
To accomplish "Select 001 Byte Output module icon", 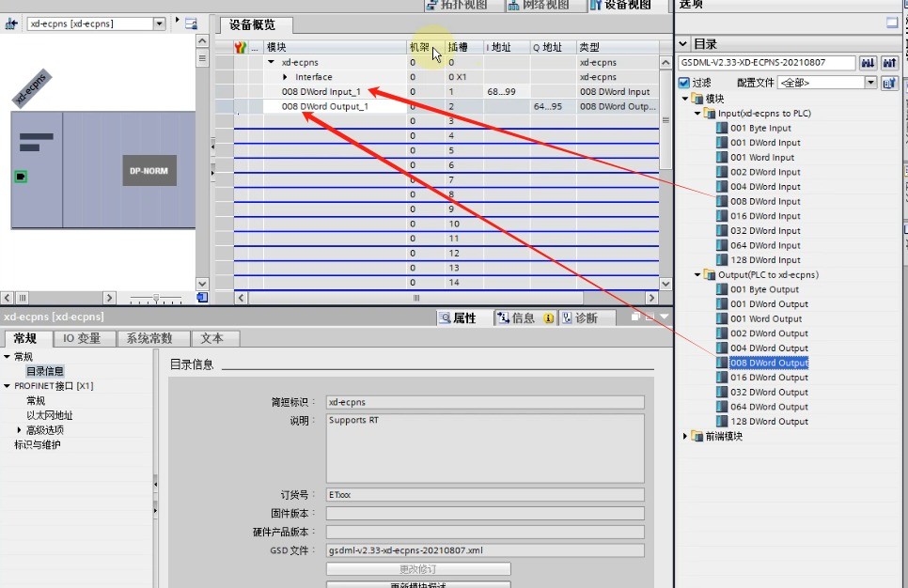I will coord(722,289).
